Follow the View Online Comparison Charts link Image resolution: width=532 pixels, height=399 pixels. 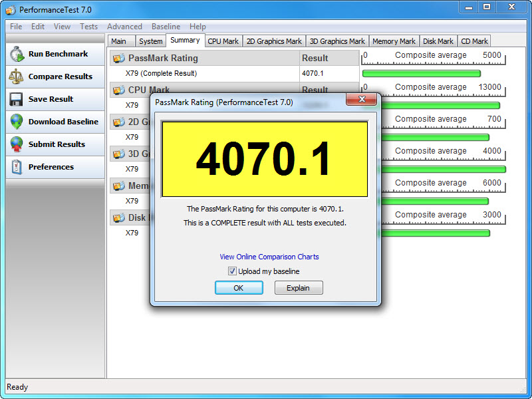269,257
